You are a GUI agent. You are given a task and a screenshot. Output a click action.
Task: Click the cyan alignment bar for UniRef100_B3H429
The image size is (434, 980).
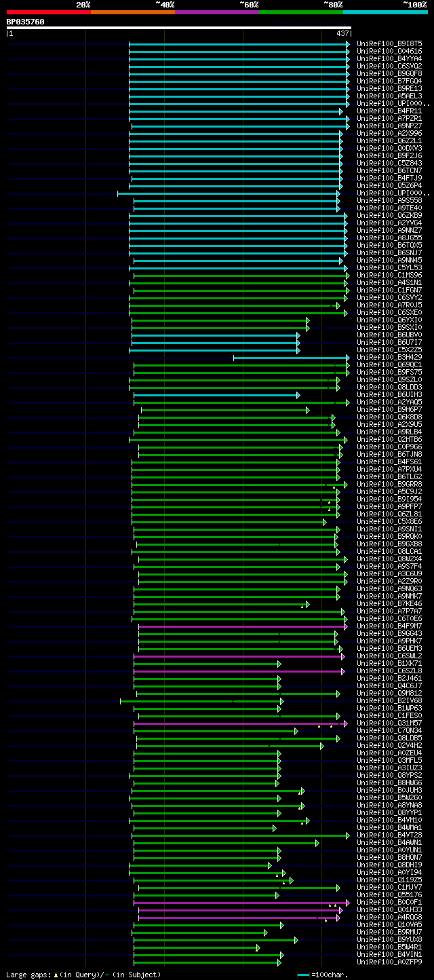(292, 358)
